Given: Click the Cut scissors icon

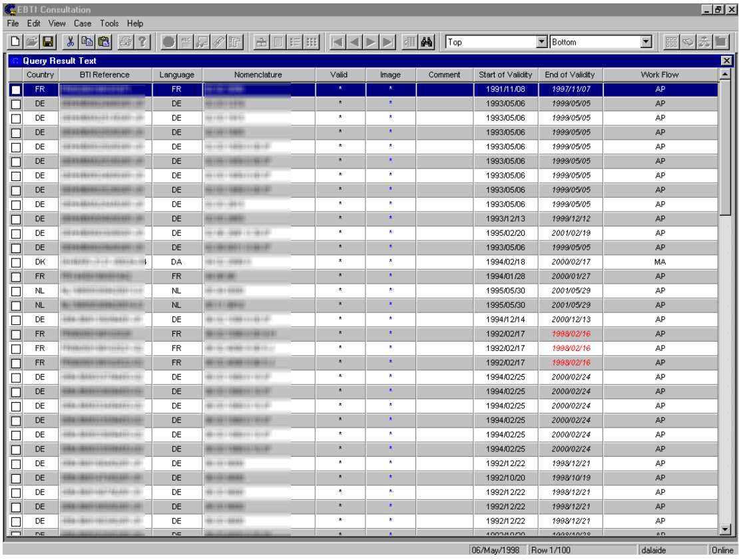Looking at the screenshot, I should (71, 42).
